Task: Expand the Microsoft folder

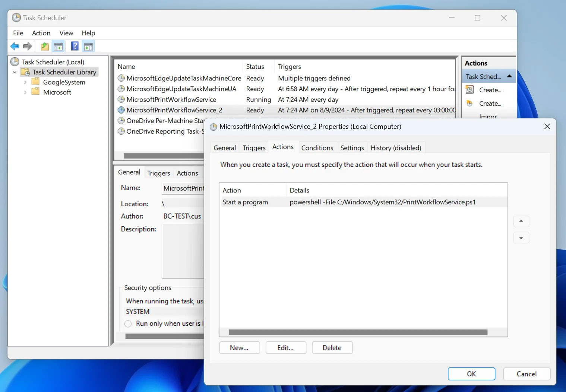Action: (x=25, y=92)
